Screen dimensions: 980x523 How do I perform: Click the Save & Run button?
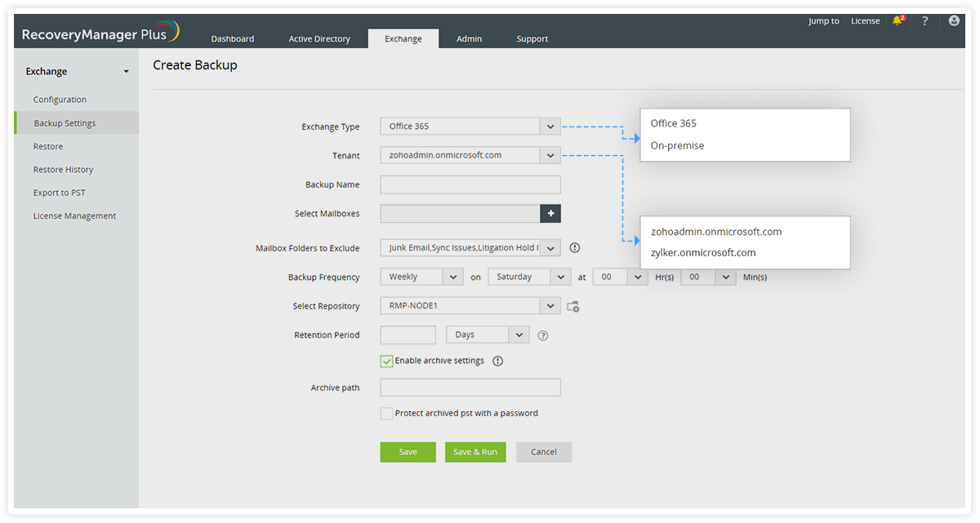pos(475,452)
